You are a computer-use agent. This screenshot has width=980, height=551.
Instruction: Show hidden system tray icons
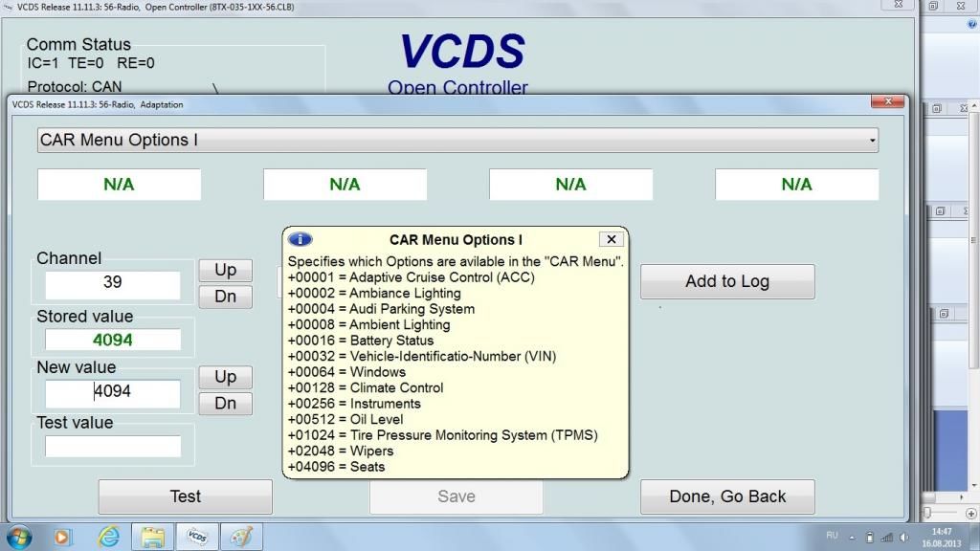point(851,538)
